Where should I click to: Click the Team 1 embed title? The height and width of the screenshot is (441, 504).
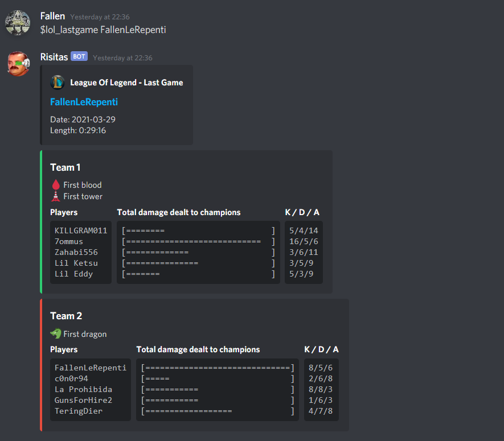tap(65, 167)
